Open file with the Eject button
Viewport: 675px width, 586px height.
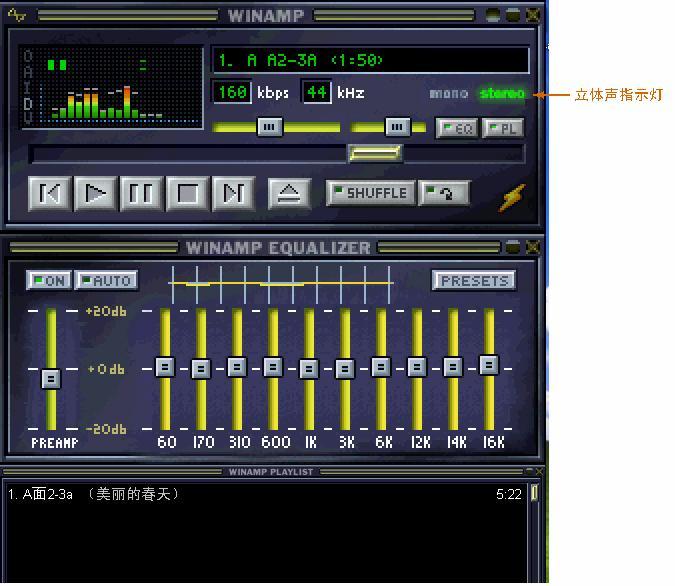pos(289,194)
